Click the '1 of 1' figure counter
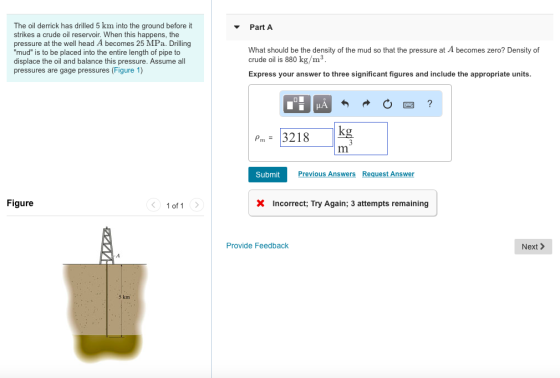Screen dimensions: 560x378 (175, 206)
